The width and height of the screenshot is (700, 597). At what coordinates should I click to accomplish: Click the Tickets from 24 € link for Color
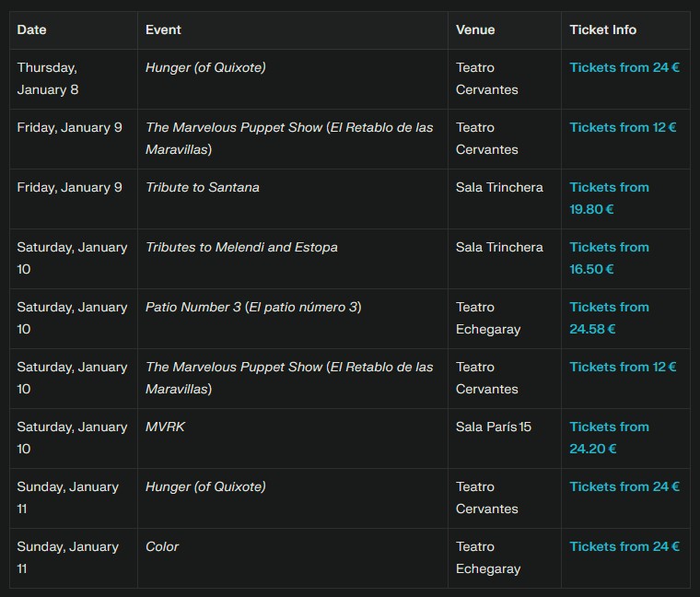624,546
